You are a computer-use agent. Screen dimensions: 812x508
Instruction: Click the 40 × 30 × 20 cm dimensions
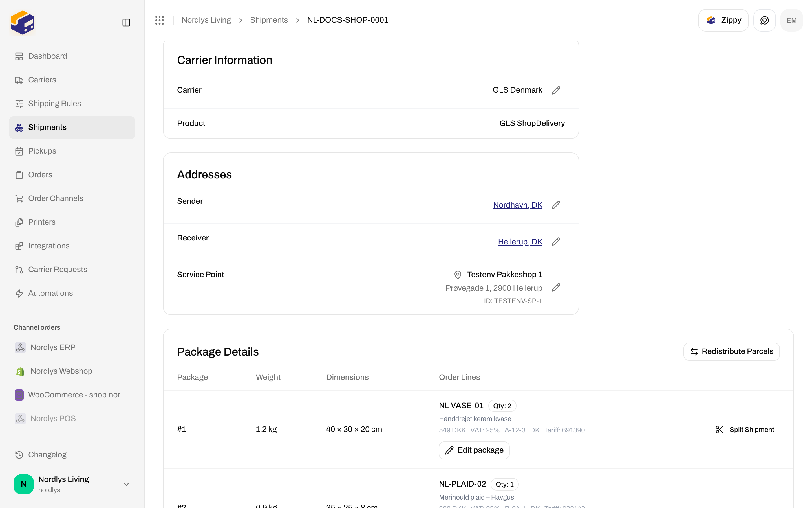[x=354, y=429]
